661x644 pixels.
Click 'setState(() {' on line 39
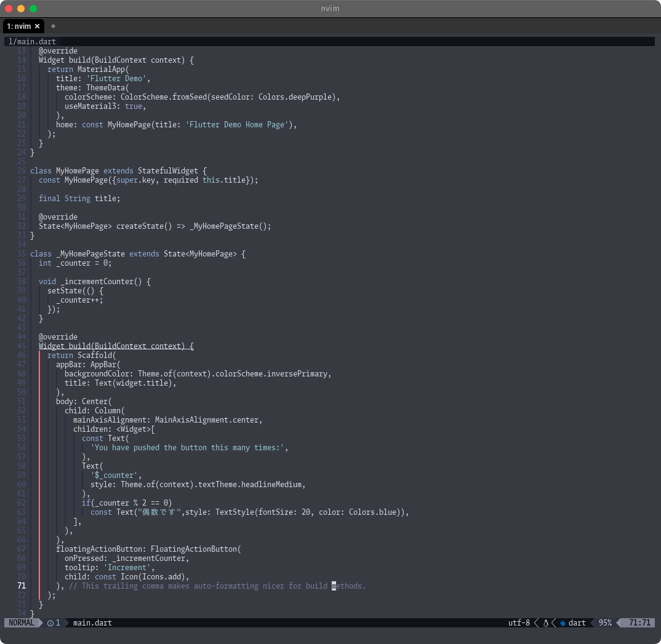click(x=75, y=290)
